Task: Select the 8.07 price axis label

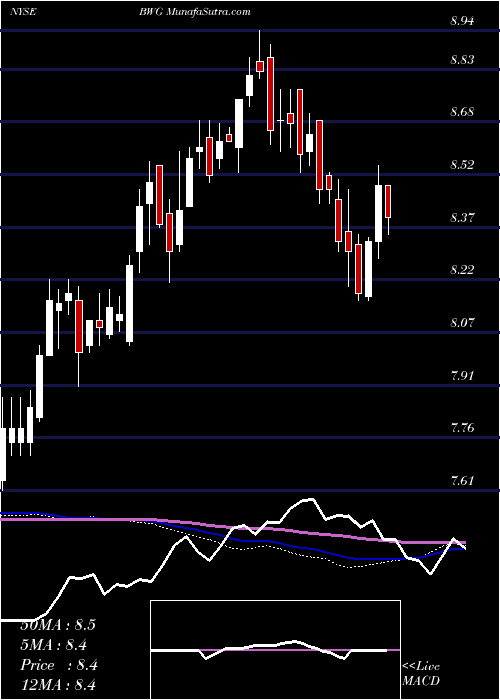Action: coord(462,322)
